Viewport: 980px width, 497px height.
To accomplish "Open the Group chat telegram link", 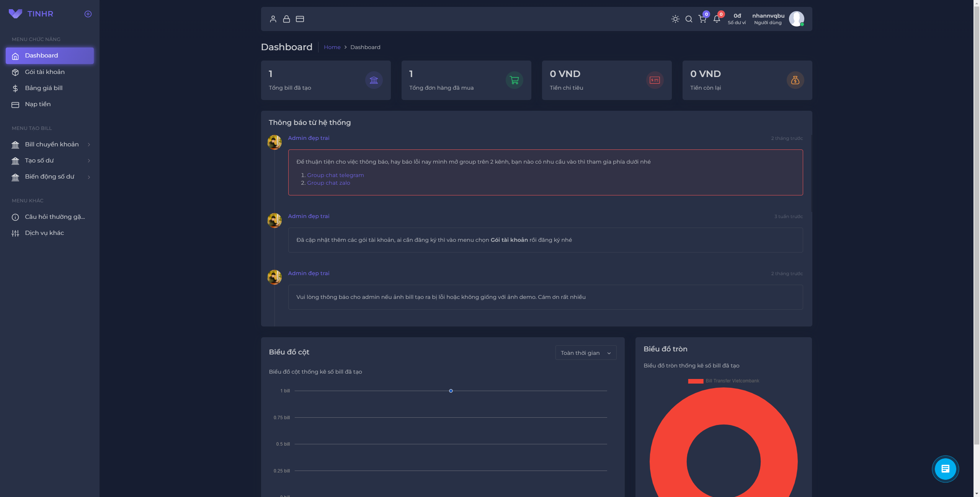I will tap(335, 175).
